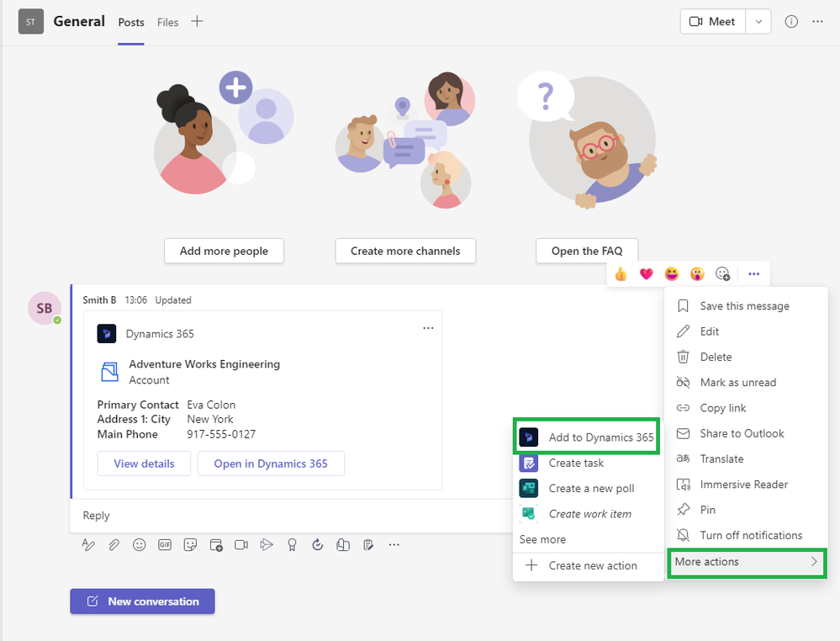Click the Reply input box
The height and width of the screenshot is (641, 840).
(x=292, y=516)
